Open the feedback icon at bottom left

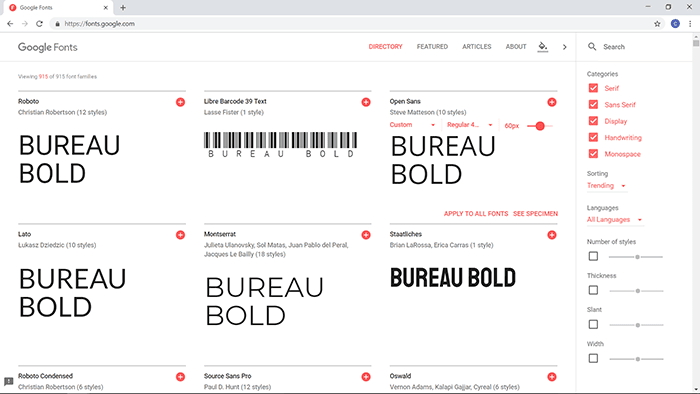(x=8, y=382)
